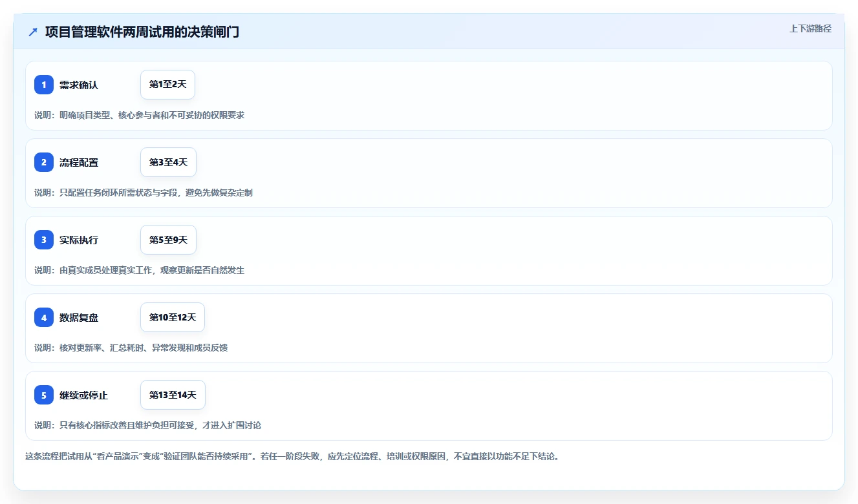Viewport: 858px width, 504px height.
Task: Click description 只有核心指标改善且维护负担可接受
Action: point(147,425)
